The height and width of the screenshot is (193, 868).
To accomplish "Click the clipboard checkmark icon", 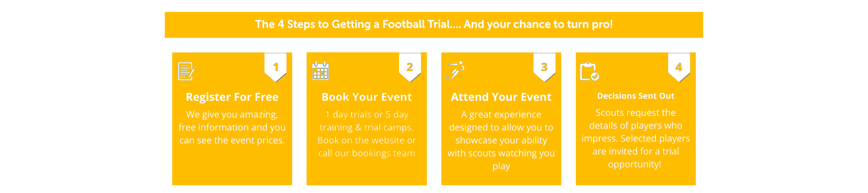I will tap(589, 71).
